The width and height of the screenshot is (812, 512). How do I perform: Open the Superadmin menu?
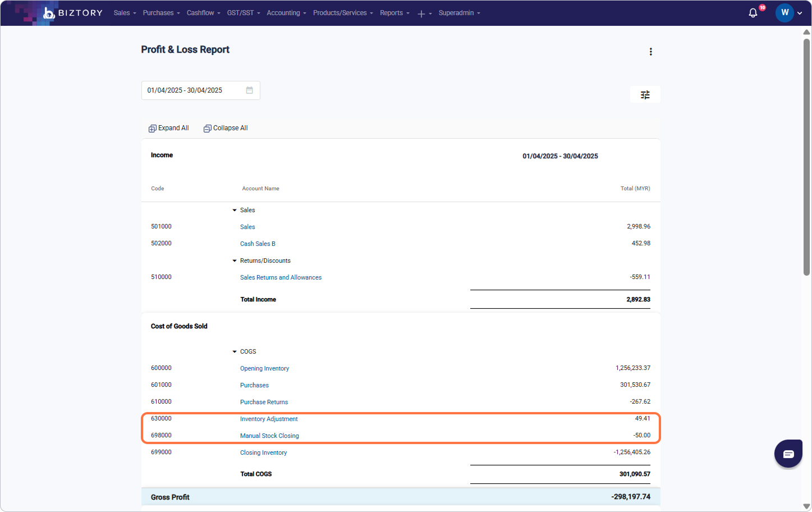[x=459, y=13]
